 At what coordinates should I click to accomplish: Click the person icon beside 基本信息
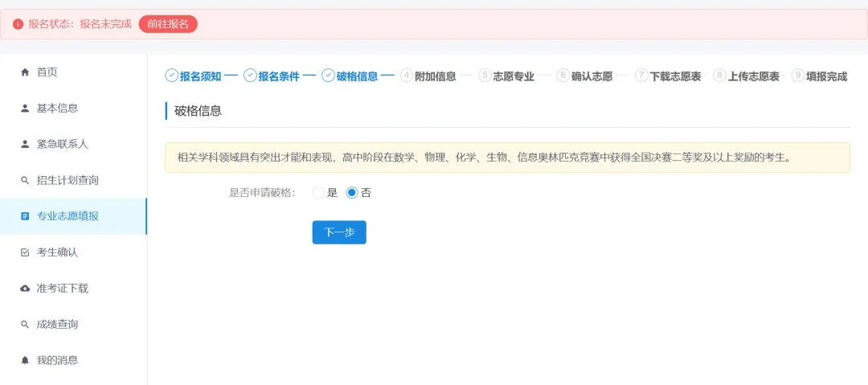[24, 109]
